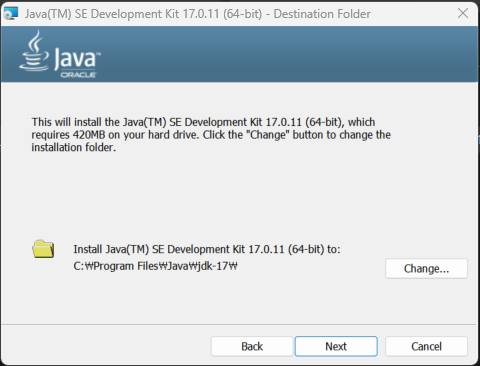
Task: Click the yellow destination folder icon
Action: coord(43,249)
